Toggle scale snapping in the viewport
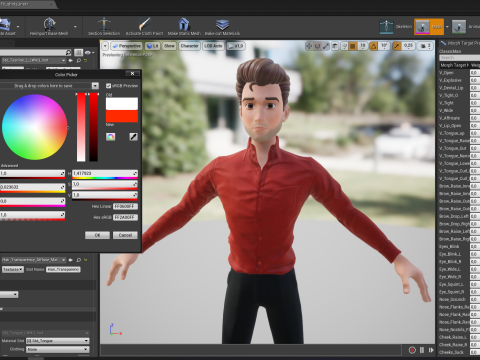 (397, 46)
